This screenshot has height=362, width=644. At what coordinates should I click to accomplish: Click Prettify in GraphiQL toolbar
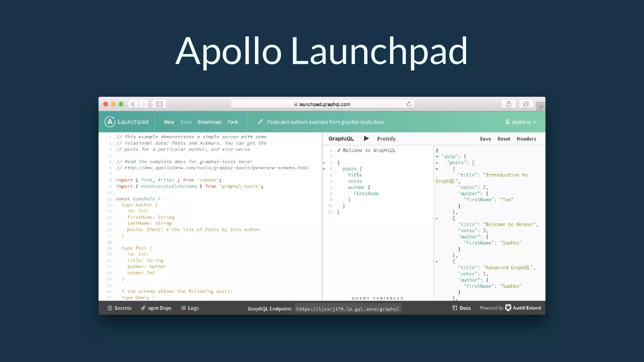pos(386,139)
